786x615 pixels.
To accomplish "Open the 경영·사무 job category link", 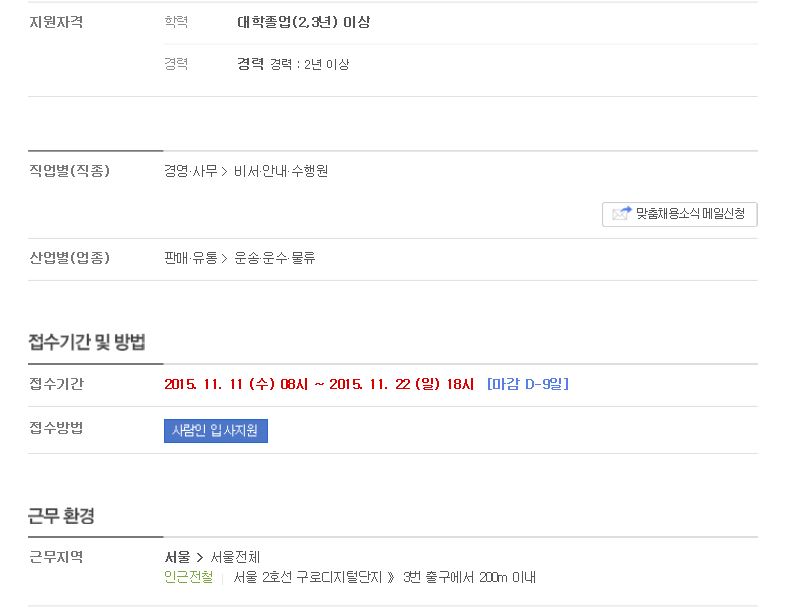I will pos(190,171).
